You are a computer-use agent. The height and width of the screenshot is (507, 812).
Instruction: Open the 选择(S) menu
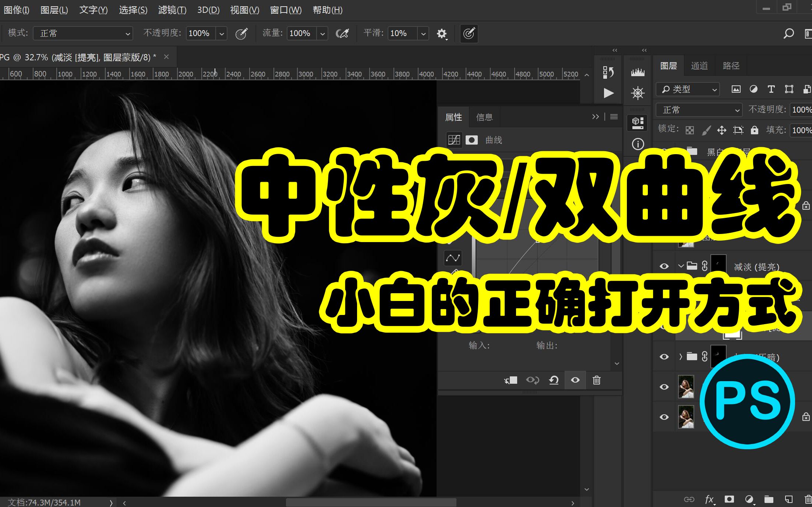(133, 10)
